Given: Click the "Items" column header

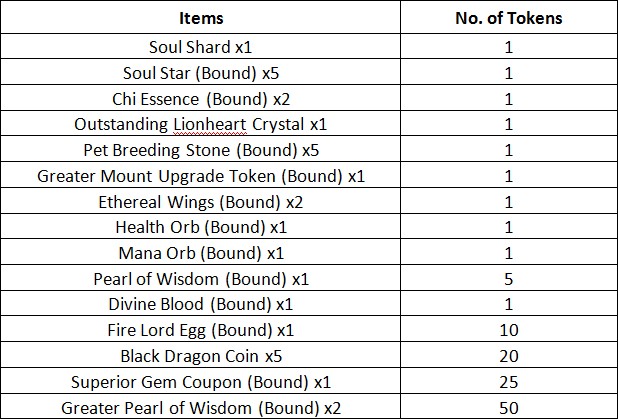Looking at the screenshot, I should pos(201,18).
